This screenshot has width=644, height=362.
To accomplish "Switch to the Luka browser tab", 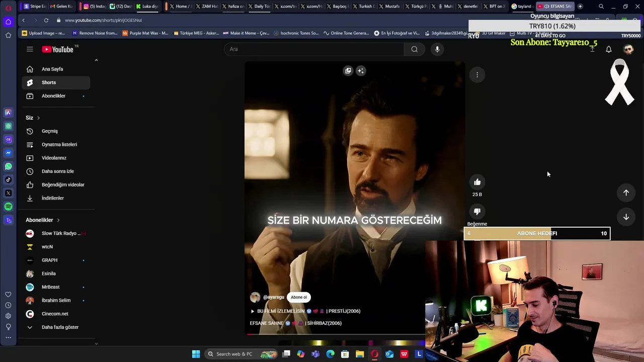I will click(x=146, y=7).
